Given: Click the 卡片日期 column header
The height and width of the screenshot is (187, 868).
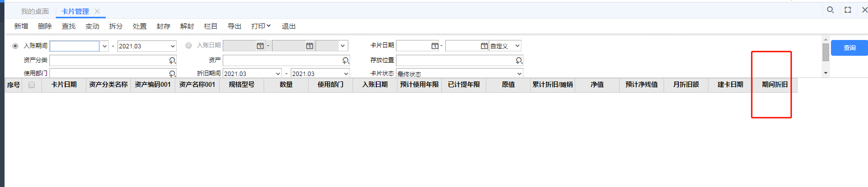Looking at the screenshot, I should (64, 85).
